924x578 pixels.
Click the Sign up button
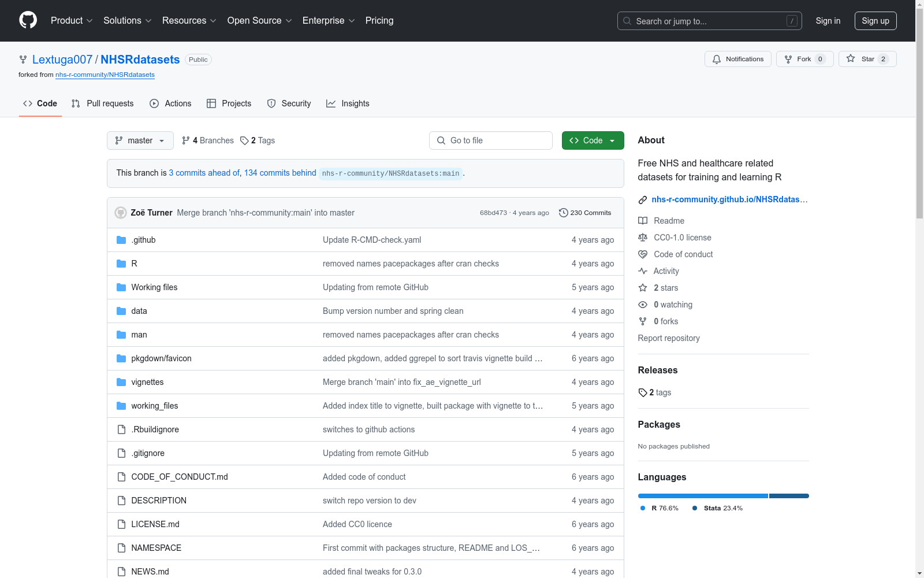(x=875, y=21)
